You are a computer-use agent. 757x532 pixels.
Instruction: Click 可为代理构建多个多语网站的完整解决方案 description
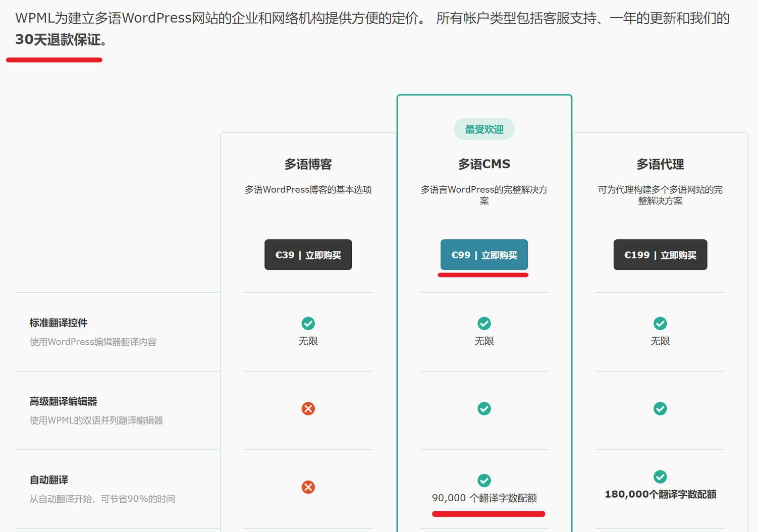click(x=660, y=195)
